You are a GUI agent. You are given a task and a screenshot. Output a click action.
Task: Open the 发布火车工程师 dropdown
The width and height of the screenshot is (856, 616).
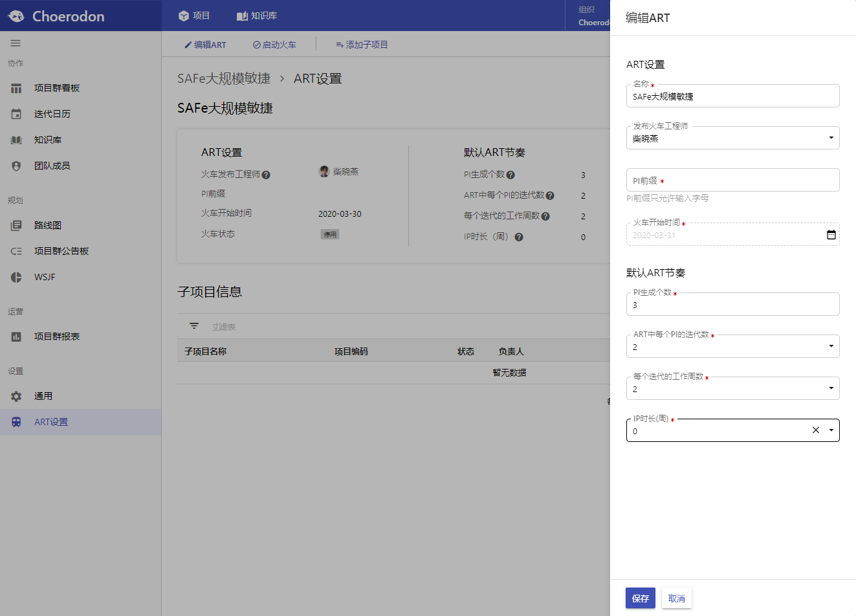pos(830,138)
